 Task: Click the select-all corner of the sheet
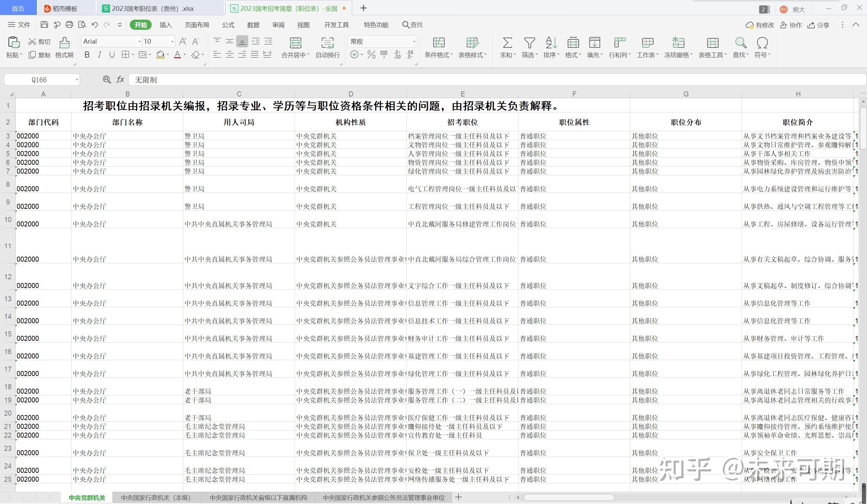click(x=8, y=94)
